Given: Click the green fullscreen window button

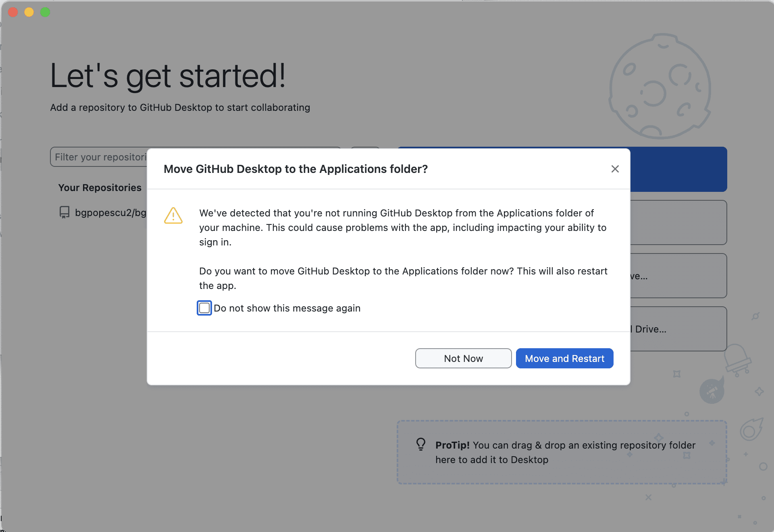Looking at the screenshot, I should [45, 12].
